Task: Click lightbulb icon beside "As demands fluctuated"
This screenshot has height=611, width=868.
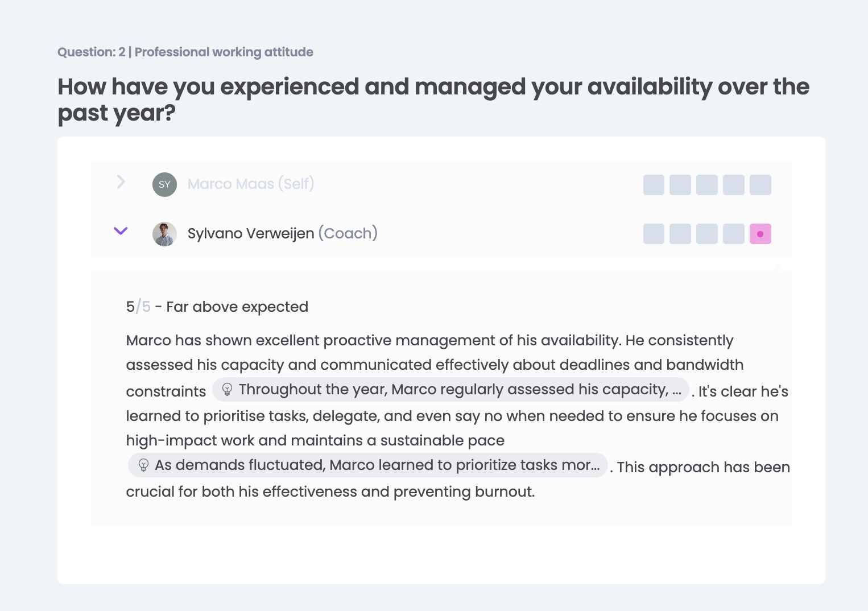Action: click(x=143, y=465)
